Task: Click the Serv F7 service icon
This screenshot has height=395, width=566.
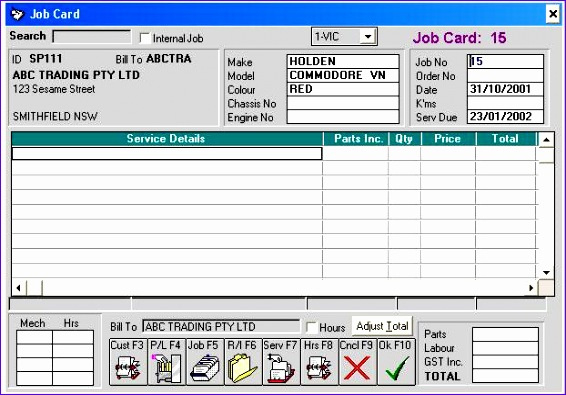Action: pyautogui.click(x=281, y=362)
